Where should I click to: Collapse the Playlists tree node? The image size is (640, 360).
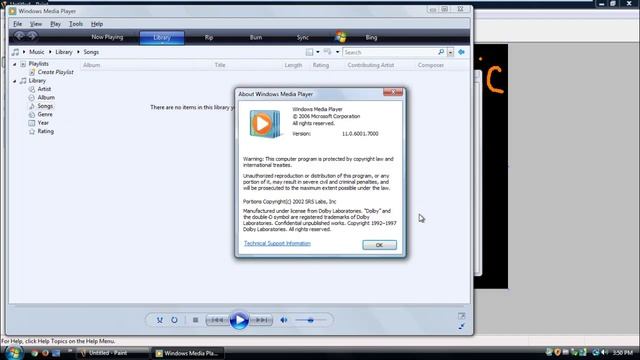click(15, 64)
